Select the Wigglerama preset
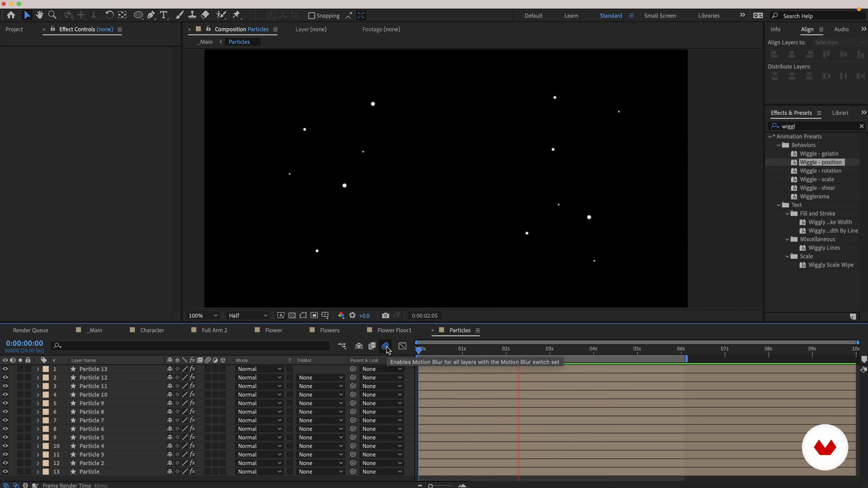868x488 pixels. [x=814, y=196]
